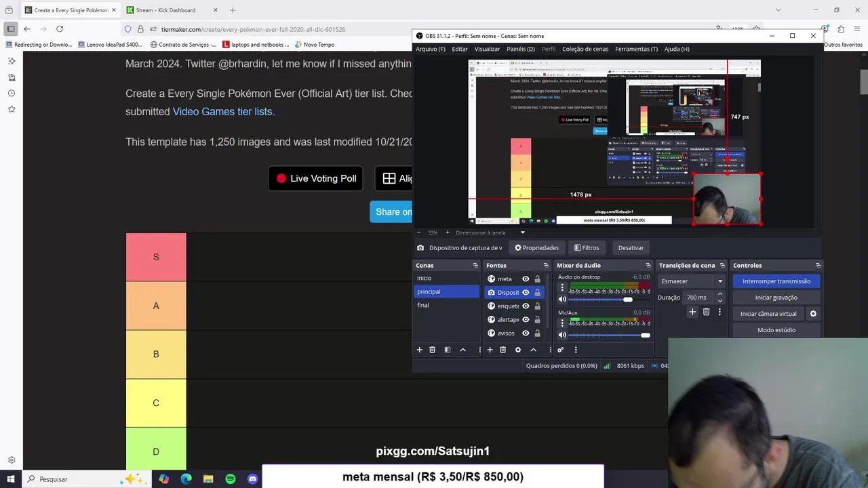Click Modo estúdio button

pyautogui.click(x=776, y=330)
